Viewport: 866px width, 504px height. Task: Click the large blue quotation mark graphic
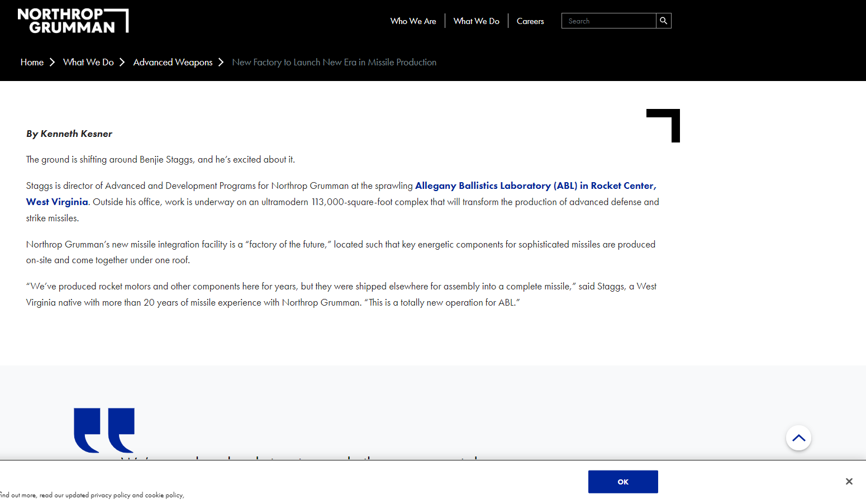[x=104, y=430]
